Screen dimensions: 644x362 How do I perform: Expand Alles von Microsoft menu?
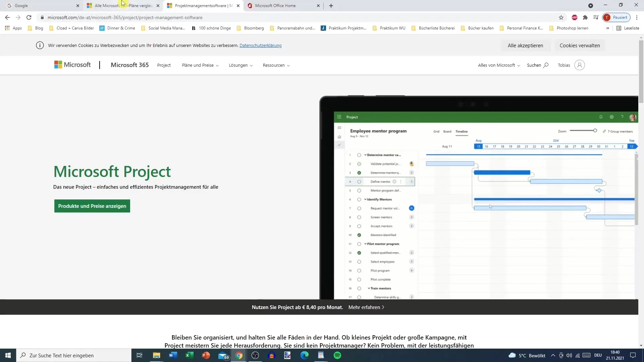point(499,65)
